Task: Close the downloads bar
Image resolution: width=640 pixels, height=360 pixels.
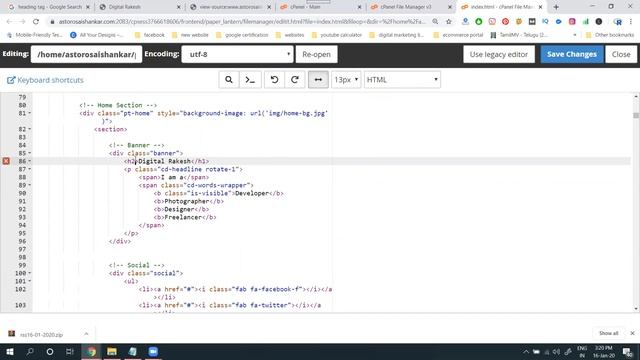Action: point(632,333)
